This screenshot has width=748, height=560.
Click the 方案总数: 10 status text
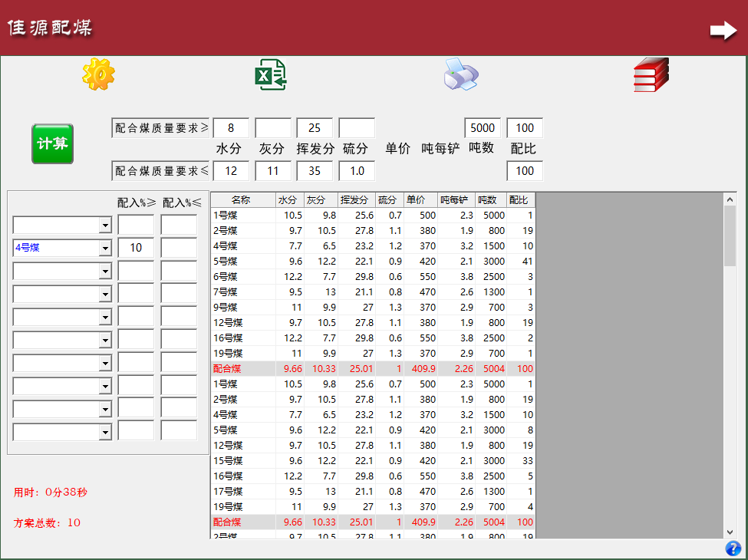tap(47, 522)
